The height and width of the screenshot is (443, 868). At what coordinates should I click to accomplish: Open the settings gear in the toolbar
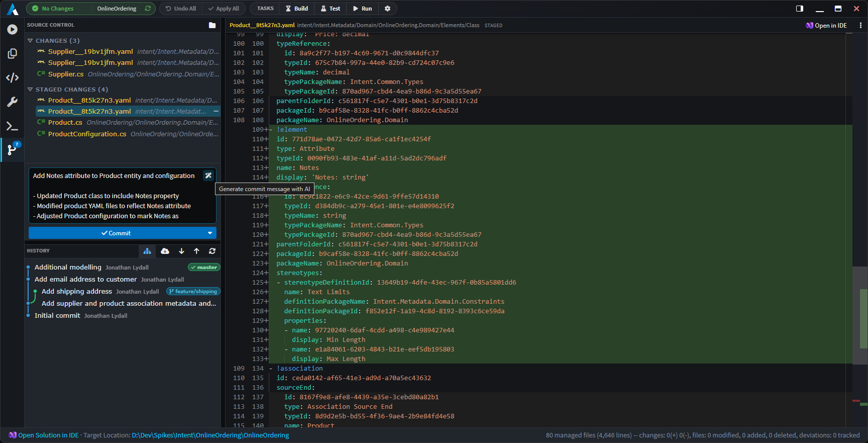click(387, 9)
